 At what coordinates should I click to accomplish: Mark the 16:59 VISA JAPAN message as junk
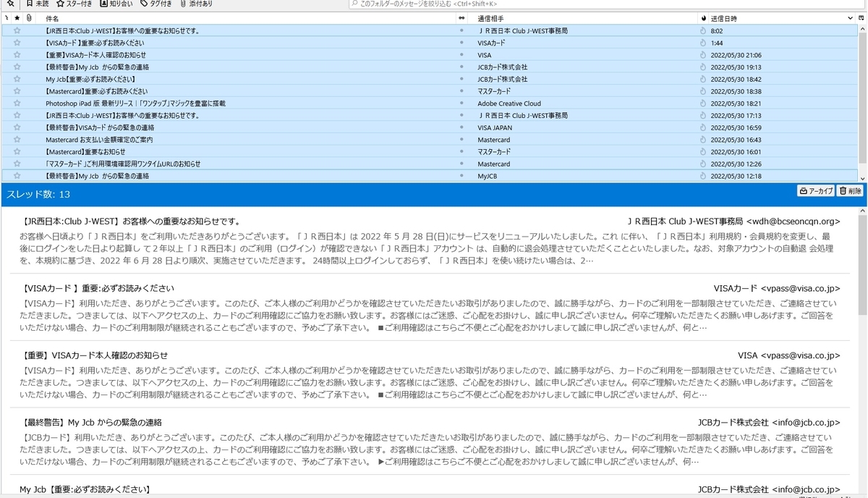point(702,127)
